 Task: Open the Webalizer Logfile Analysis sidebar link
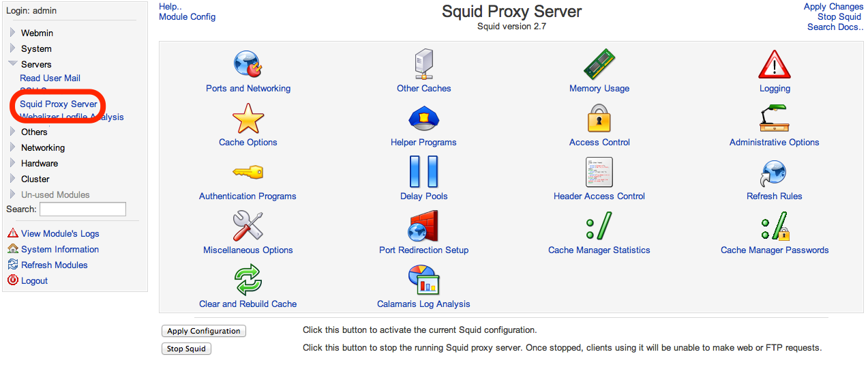[72, 117]
